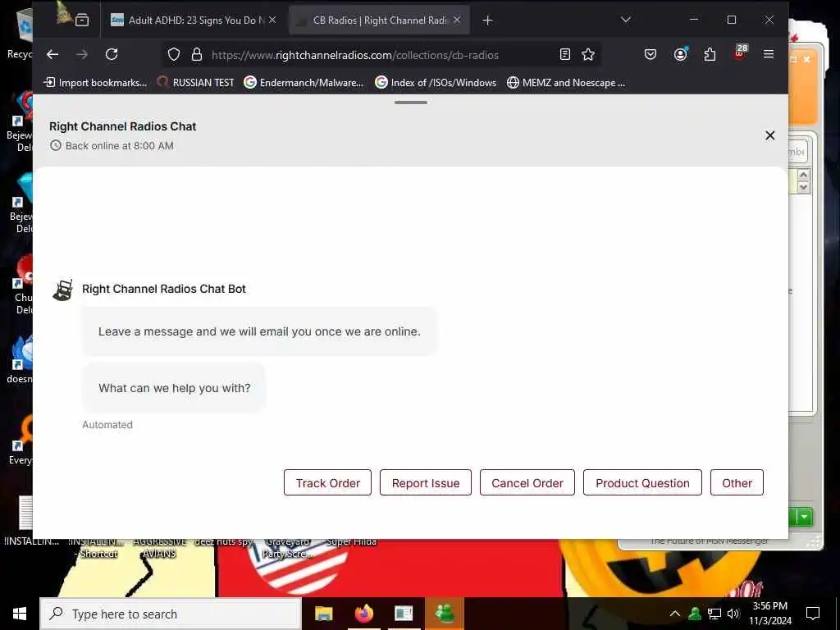
Task: Open the Pocket save icon
Action: click(651, 54)
